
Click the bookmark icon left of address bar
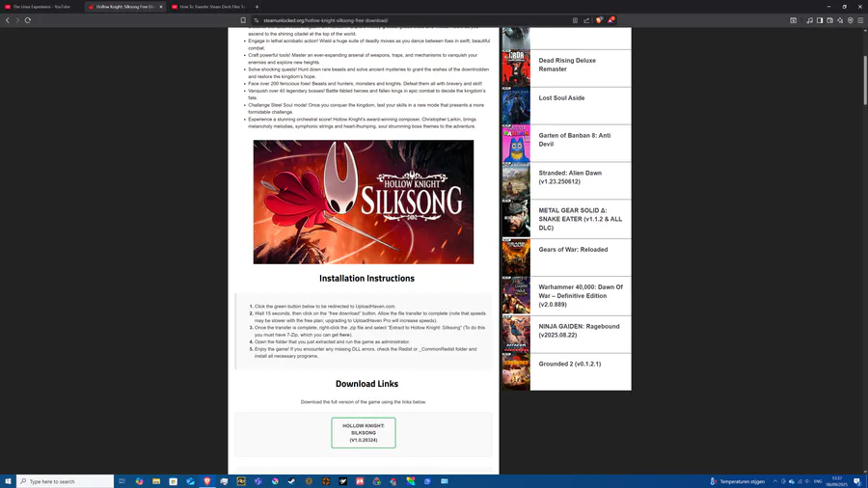click(243, 20)
